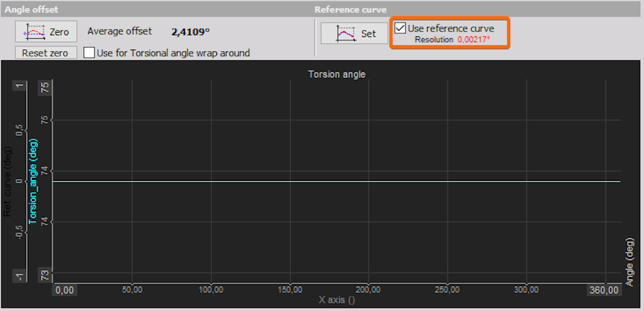
Task: Click the Average offset label
Action: coord(119,31)
